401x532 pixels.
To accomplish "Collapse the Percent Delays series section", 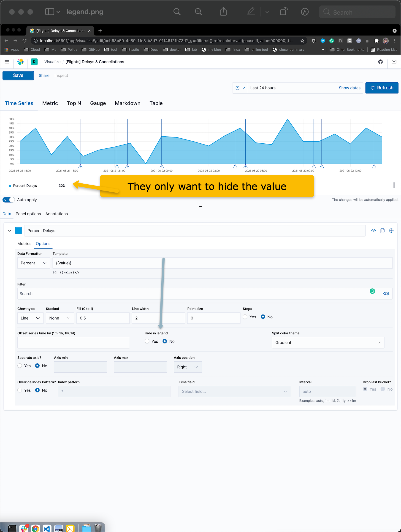I will point(9,230).
